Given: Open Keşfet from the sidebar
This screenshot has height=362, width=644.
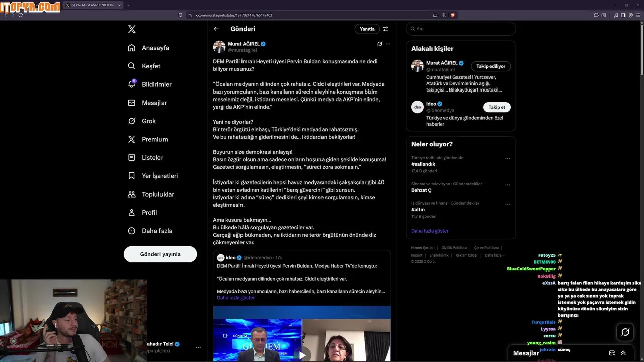Looking at the screenshot, I should pos(144,66).
